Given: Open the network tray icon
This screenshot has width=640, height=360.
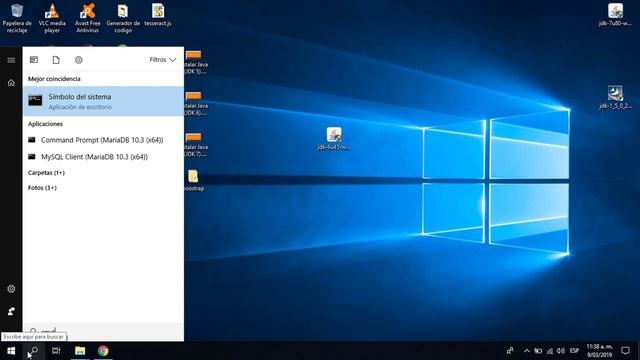Looking at the screenshot, I should point(550,351).
